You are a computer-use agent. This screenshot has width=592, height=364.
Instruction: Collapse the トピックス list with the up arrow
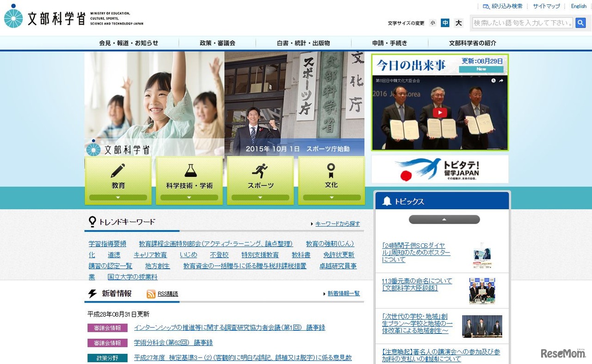pyautogui.click(x=444, y=219)
